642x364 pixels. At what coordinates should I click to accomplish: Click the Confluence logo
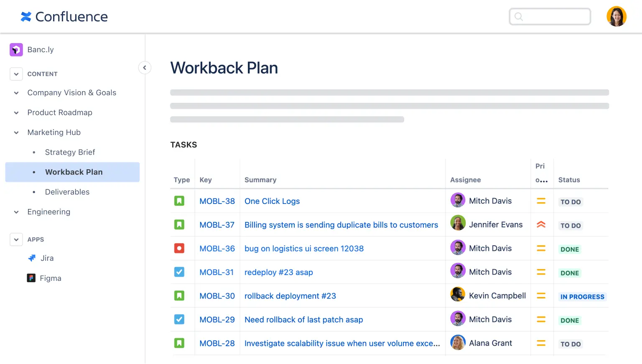(64, 17)
